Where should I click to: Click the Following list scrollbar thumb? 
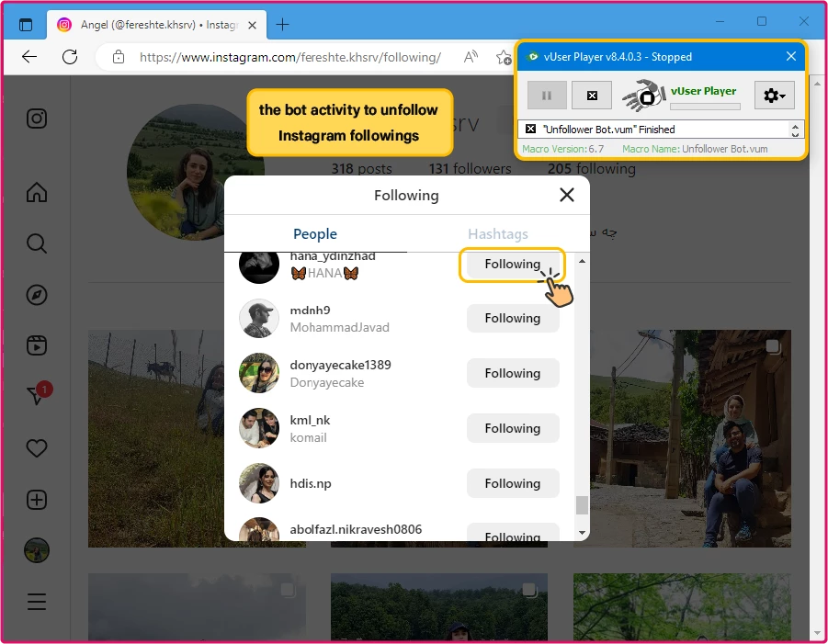click(x=582, y=504)
